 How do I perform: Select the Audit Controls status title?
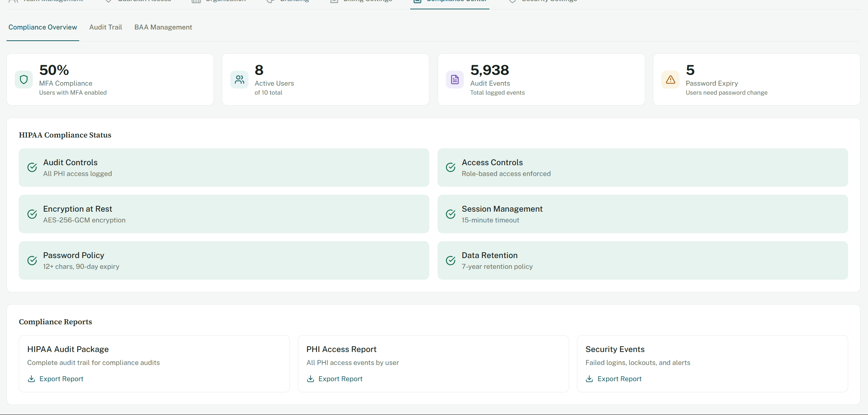click(x=70, y=162)
